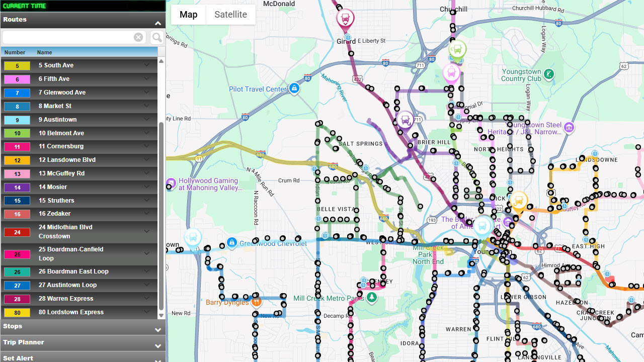644x362 pixels.
Task: Collapse the Routes panel
Action: [x=157, y=23]
